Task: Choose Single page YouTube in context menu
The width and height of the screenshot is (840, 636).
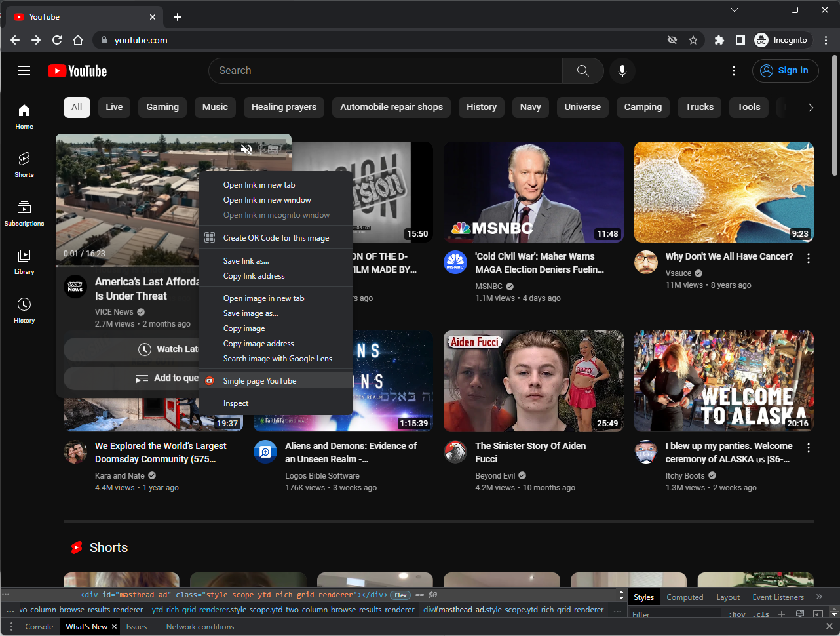Action: [x=276, y=381]
